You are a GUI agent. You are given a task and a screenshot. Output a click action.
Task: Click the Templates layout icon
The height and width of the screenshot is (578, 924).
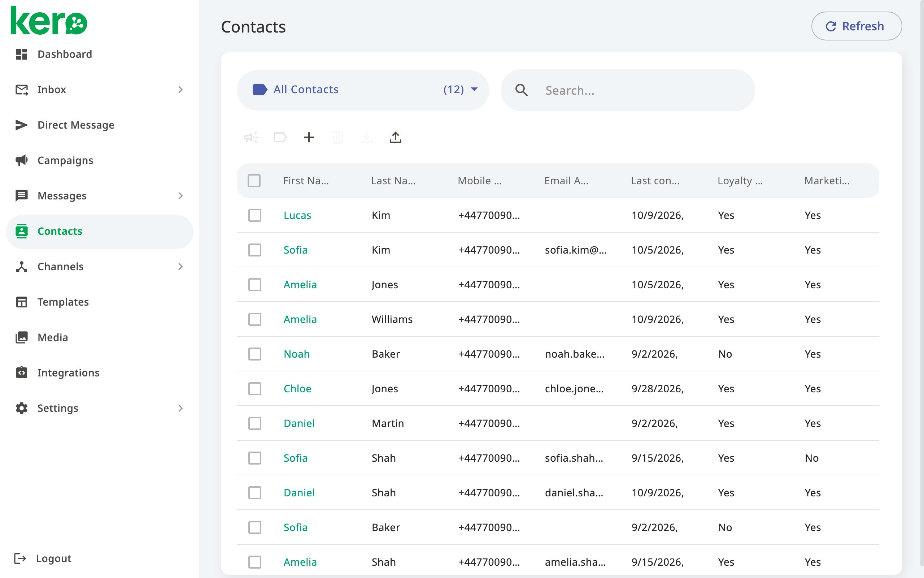pos(21,302)
